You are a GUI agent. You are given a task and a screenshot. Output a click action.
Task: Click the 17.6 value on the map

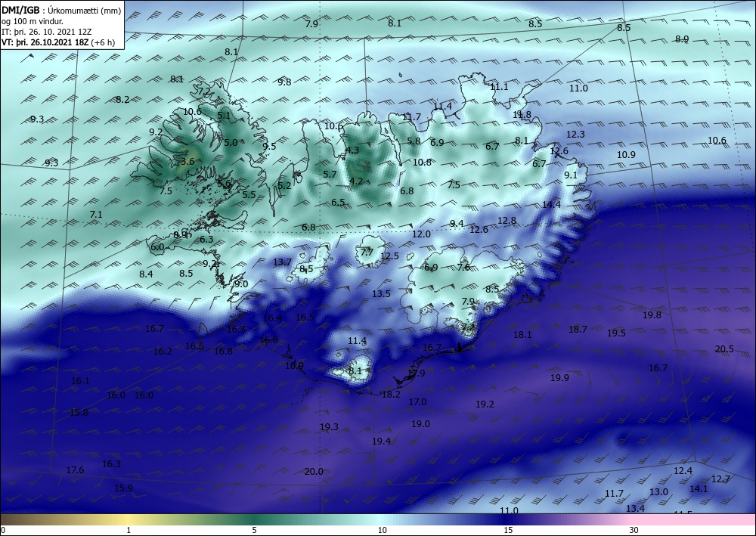point(75,470)
